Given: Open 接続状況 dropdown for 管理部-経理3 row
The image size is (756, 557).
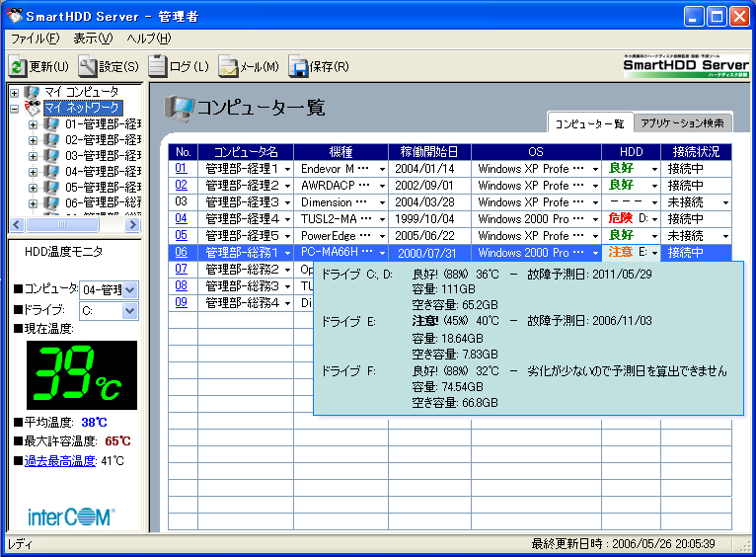Looking at the screenshot, I should pos(725,203).
